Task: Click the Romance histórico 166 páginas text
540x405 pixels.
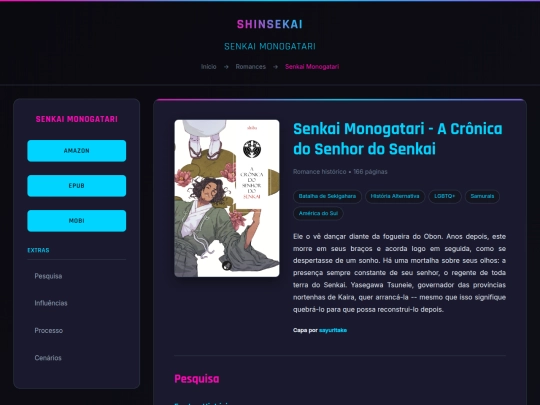Action: coord(340,172)
